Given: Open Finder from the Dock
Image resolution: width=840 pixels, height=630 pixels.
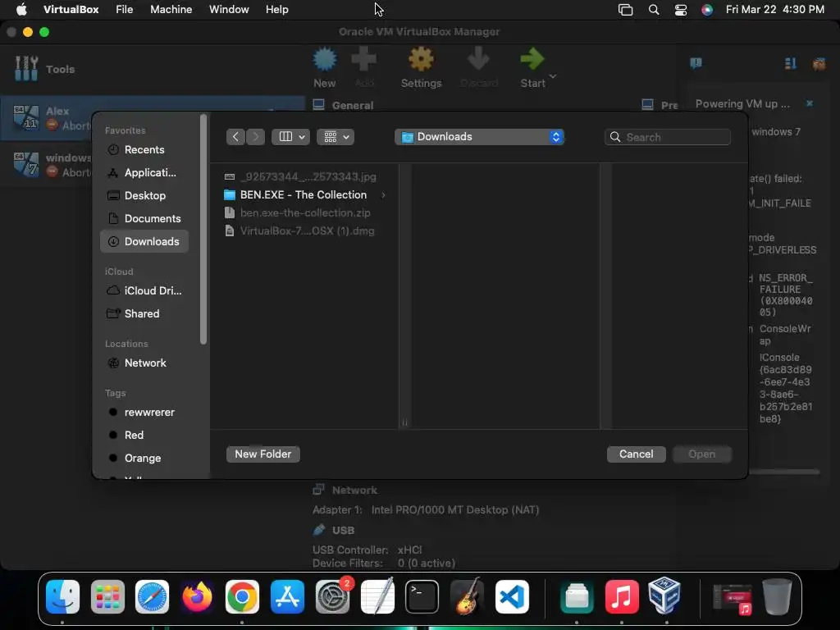Looking at the screenshot, I should click(62, 596).
